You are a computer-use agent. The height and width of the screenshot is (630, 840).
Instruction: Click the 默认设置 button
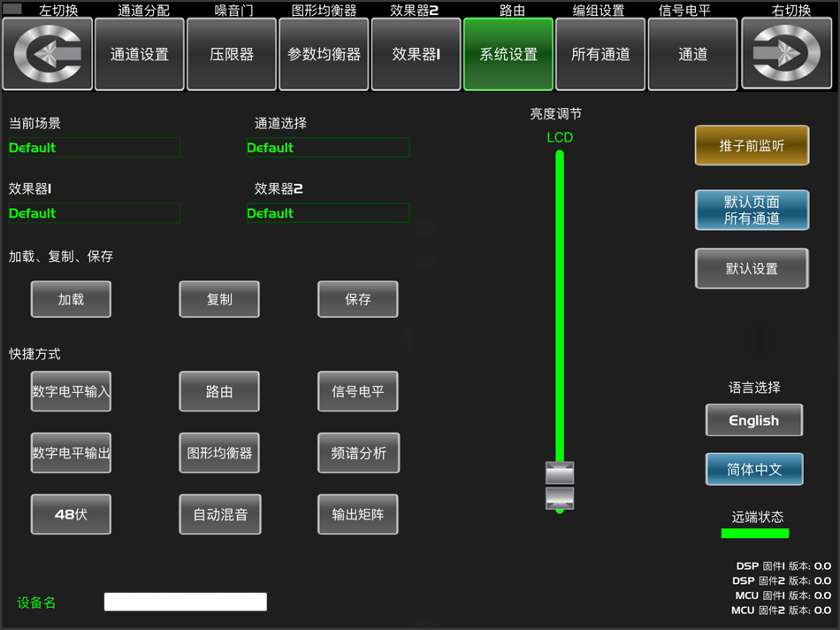752,269
